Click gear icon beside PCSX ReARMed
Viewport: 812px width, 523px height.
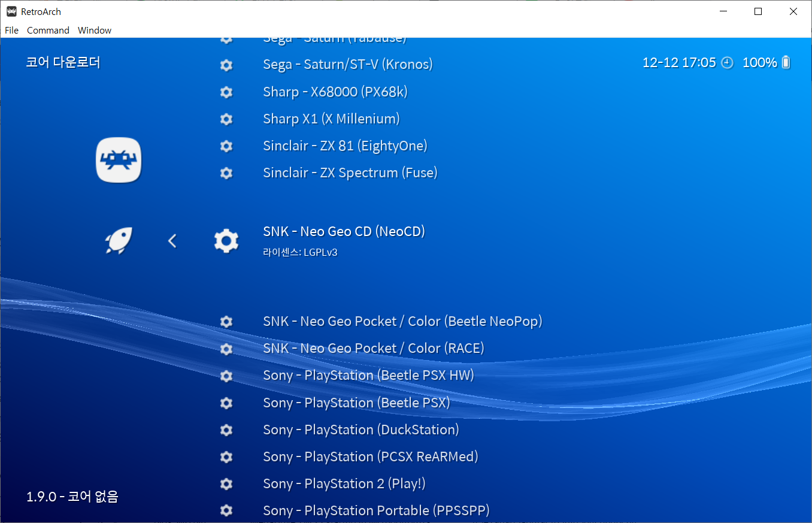click(226, 457)
